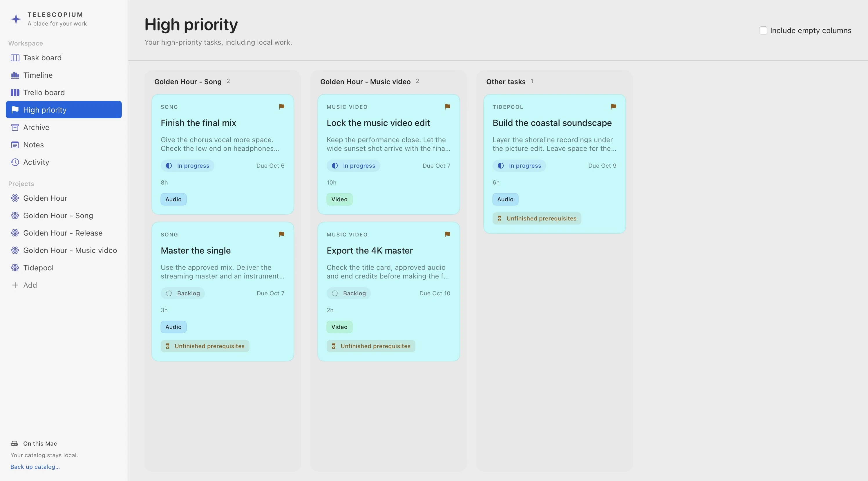Open In progress status on Build the coastal soundscape
The image size is (868, 481).
click(519, 166)
